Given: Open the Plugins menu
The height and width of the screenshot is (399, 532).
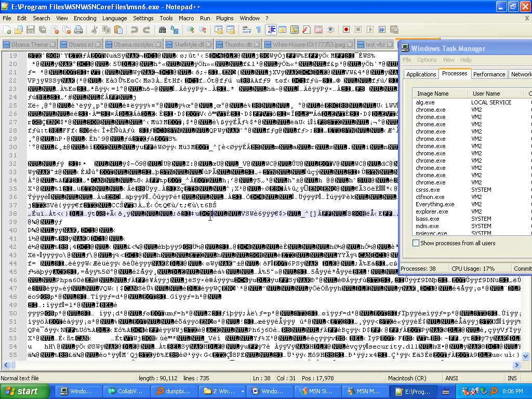Looking at the screenshot, I should pyautogui.click(x=224, y=18).
